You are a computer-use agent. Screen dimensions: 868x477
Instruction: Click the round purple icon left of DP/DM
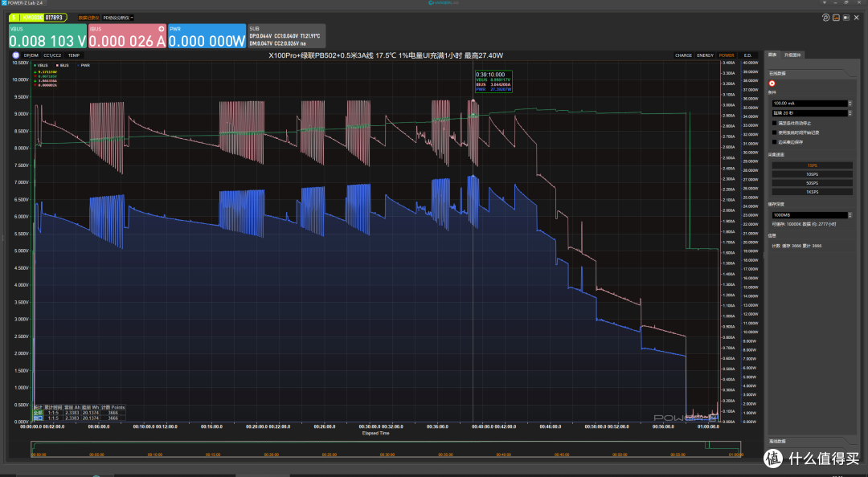click(x=16, y=55)
